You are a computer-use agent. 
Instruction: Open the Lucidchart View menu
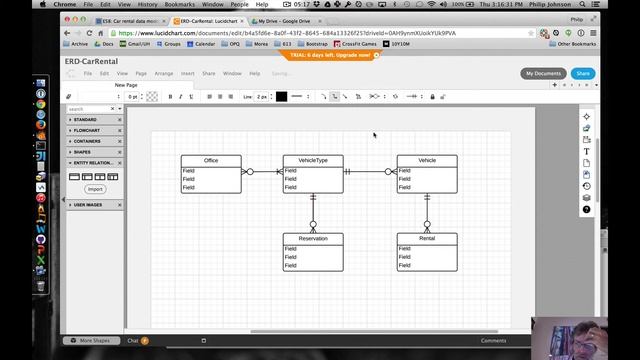[122, 73]
